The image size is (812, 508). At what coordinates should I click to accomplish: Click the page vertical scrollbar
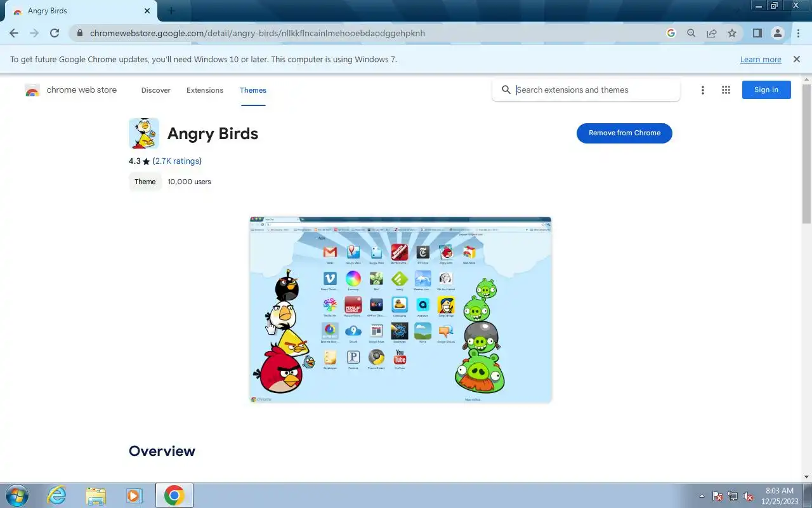(x=807, y=152)
